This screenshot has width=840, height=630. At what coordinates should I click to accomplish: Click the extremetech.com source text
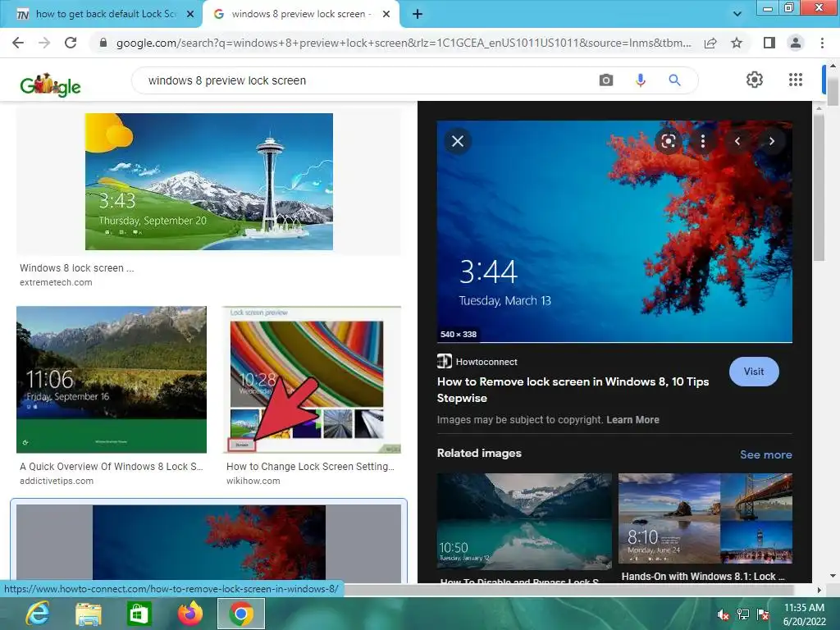point(56,282)
